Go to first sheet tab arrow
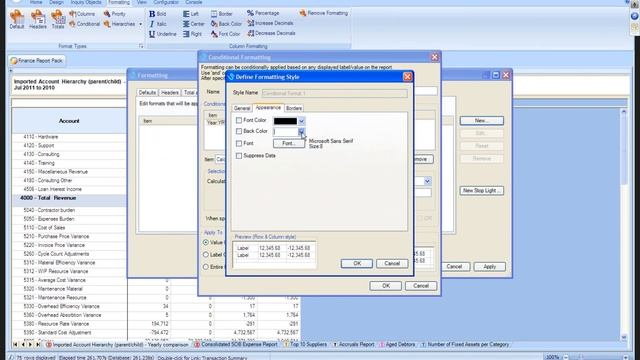 tap(15, 345)
